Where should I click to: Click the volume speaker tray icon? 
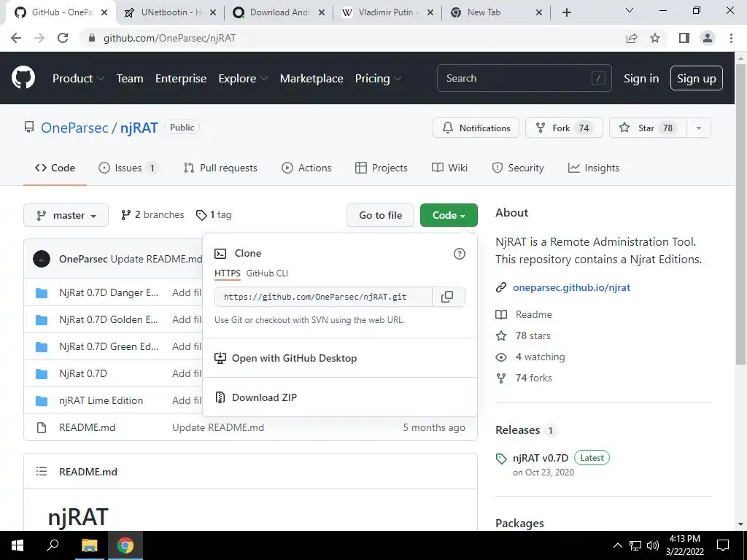[x=653, y=545]
